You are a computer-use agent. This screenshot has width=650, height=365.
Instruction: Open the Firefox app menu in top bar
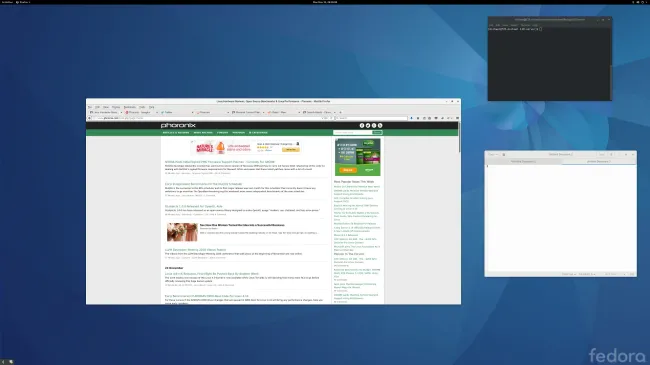(23, 2)
